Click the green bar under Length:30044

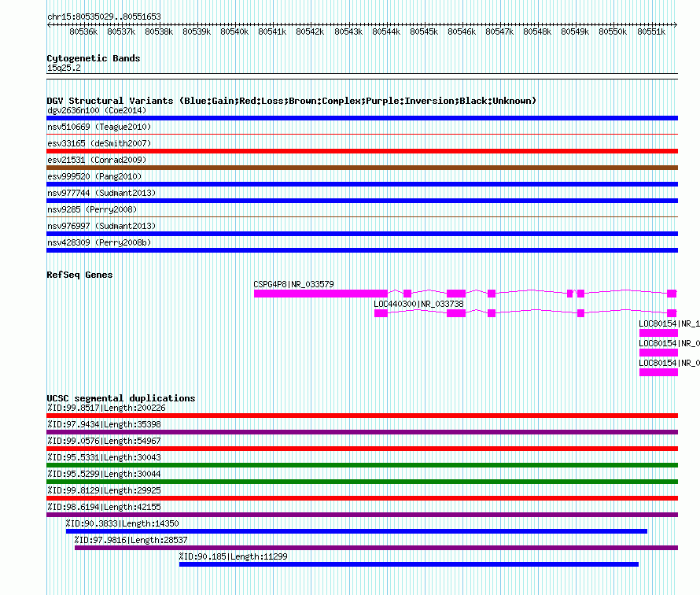point(362,482)
